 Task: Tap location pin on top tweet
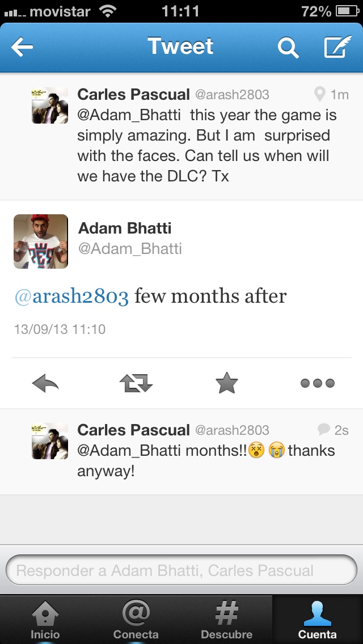point(320,95)
